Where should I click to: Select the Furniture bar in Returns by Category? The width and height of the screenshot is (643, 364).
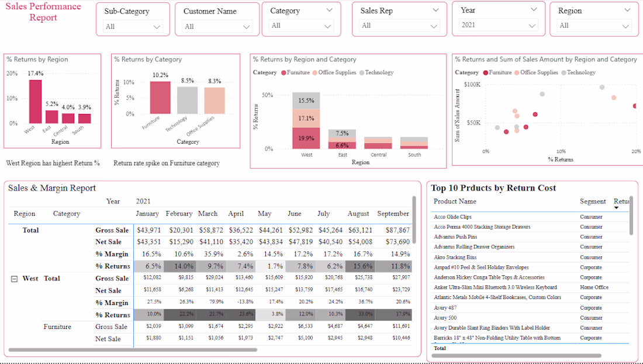point(160,98)
